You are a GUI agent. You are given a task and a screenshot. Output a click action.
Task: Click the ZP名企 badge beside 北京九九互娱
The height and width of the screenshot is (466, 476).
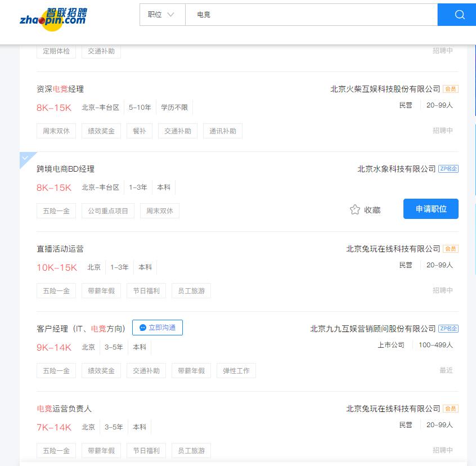pyautogui.click(x=448, y=329)
